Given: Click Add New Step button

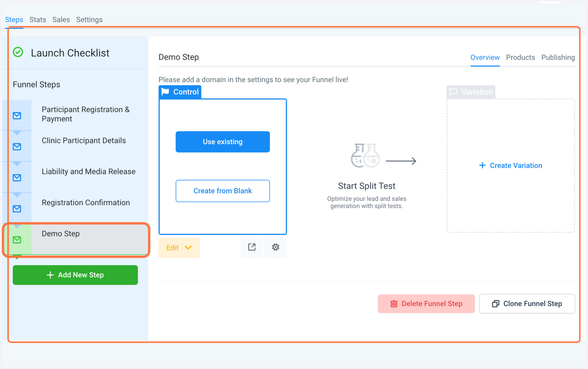Looking at the screenshot, I should (x=75, y=275).
